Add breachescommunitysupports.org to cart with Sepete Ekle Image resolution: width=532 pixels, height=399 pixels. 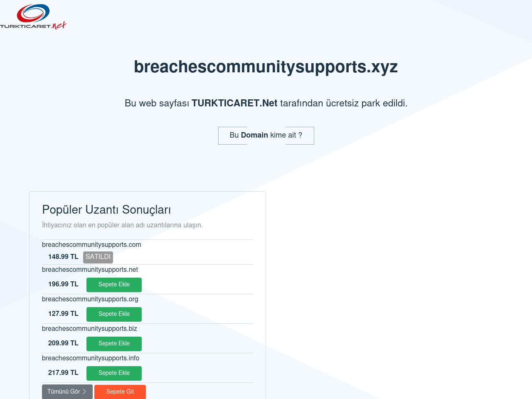pos(114,314)
